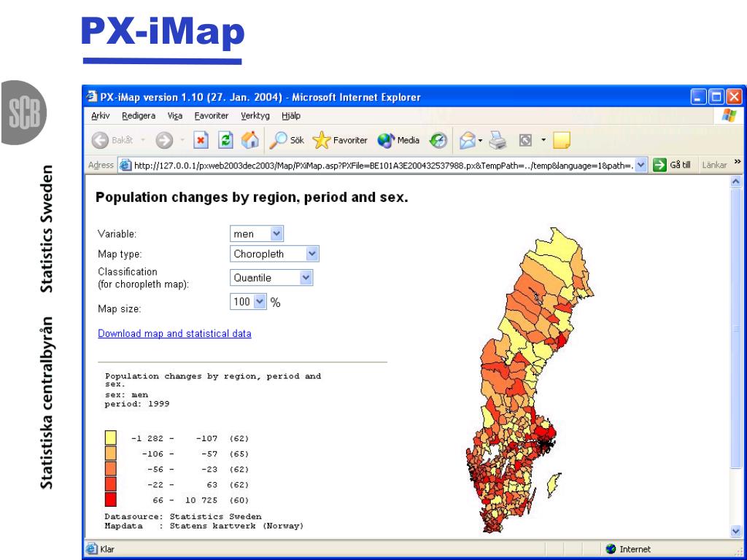This screenshot has height=560, width=747.
Task: Click vertical scrollbar up arrow
Action: tap(736, 182)
